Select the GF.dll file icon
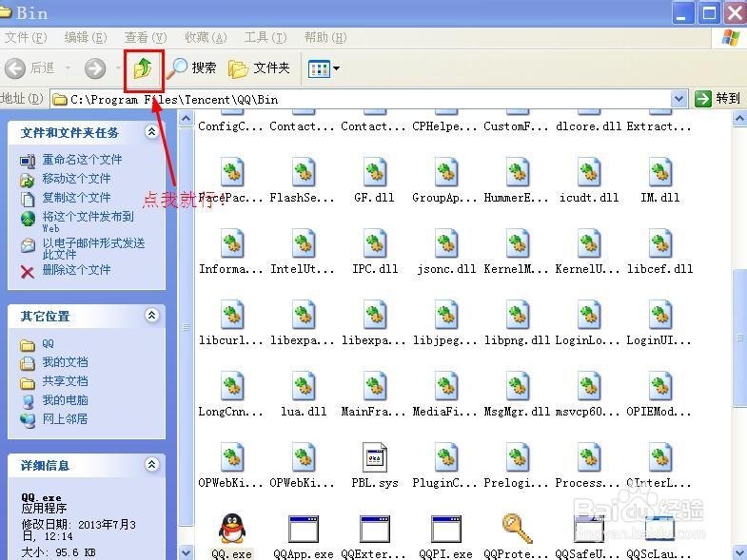This screenshot has width=747, height=560. 375,172
